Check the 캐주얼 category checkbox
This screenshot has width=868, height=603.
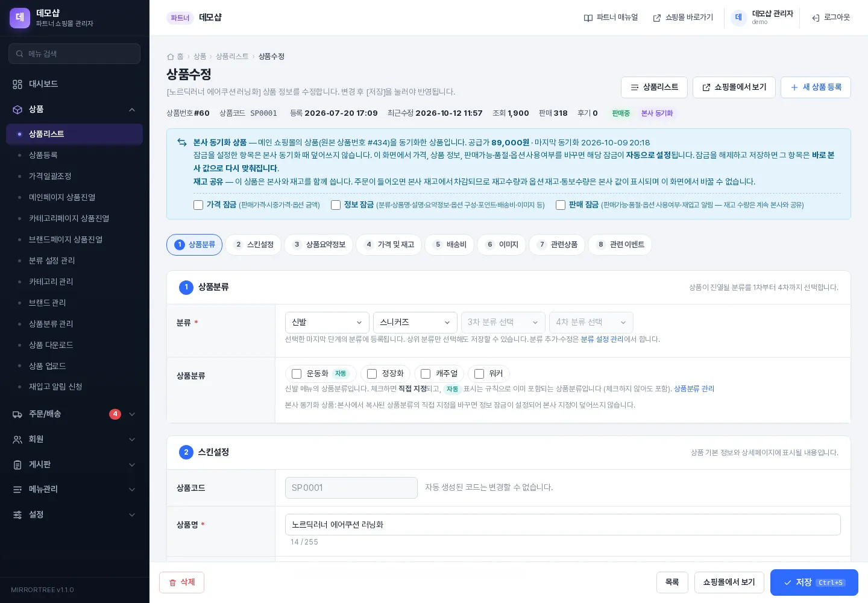pos(426,374)
